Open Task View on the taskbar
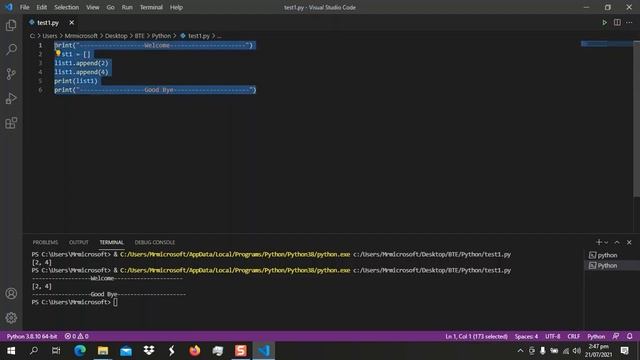This screenshot has height=360, width=640. [x=56, y=351]
